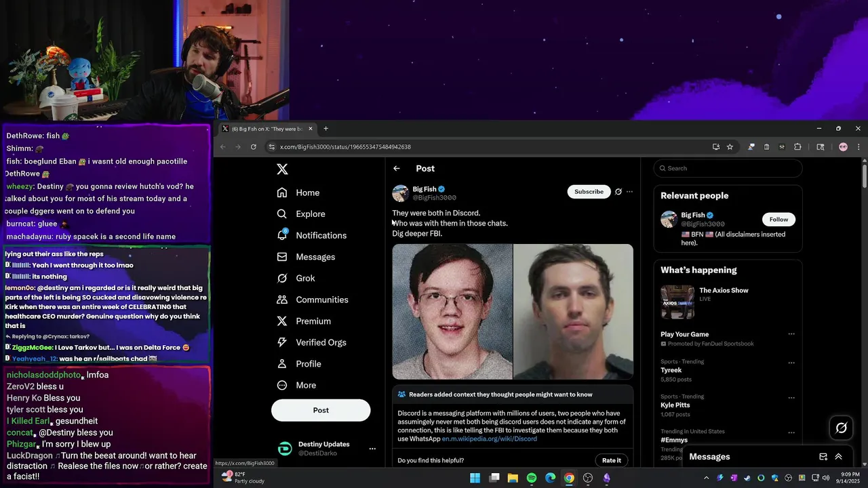Click the X search input field
Viewport: 868px width, 488px height.
click(728, 169)
